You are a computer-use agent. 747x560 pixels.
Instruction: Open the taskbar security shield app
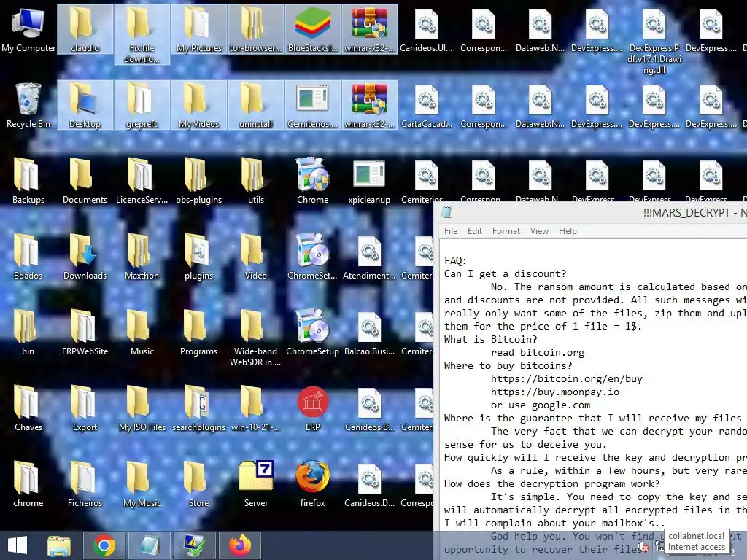(x=194, y=545)
